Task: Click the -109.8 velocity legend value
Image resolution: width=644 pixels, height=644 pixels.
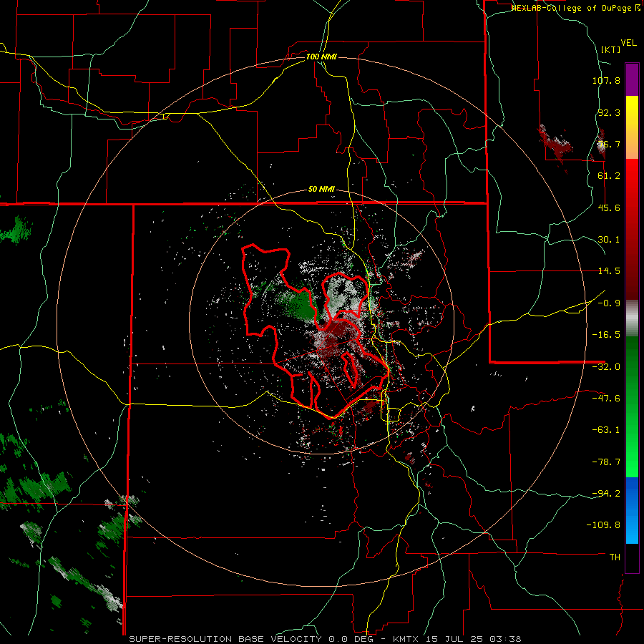Action: tap(604, 525)
